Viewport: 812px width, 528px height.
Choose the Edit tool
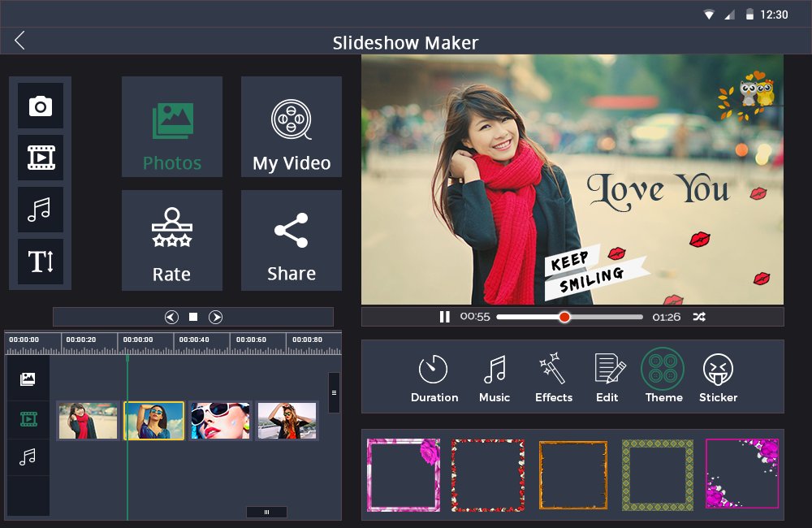pos(608,379)
